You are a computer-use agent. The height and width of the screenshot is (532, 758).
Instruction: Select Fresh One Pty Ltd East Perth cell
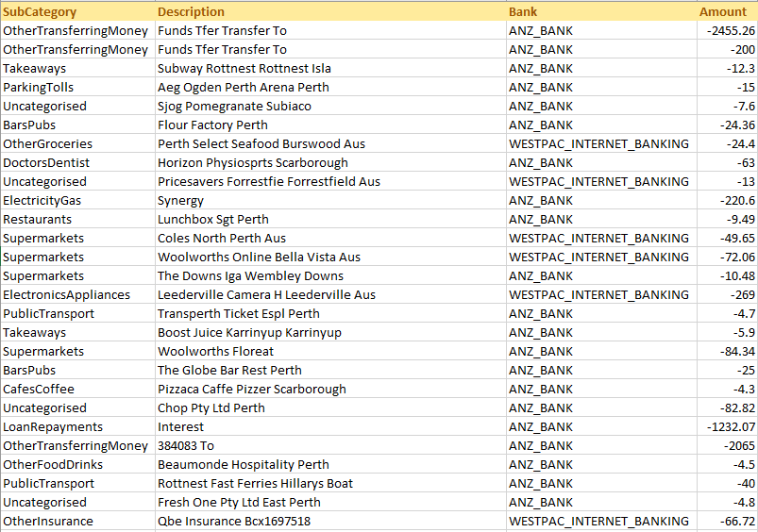330,502
